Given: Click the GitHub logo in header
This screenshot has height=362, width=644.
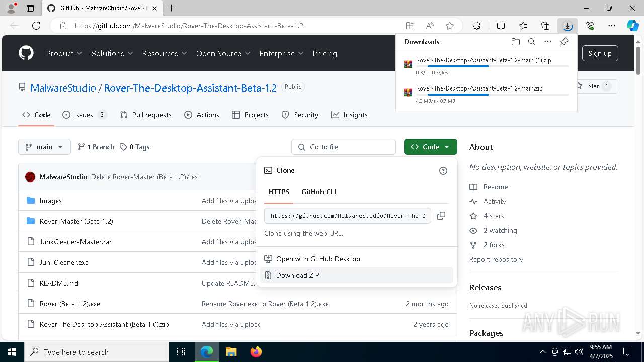Looking at the screenshot, I should [26, 53].
